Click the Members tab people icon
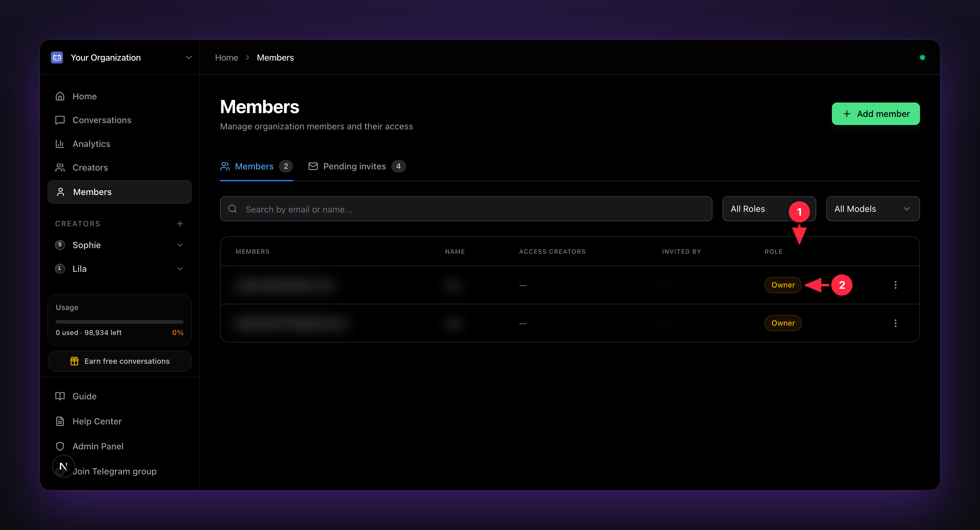This screenshot has height=530, width=980. [x=225, y=166]
